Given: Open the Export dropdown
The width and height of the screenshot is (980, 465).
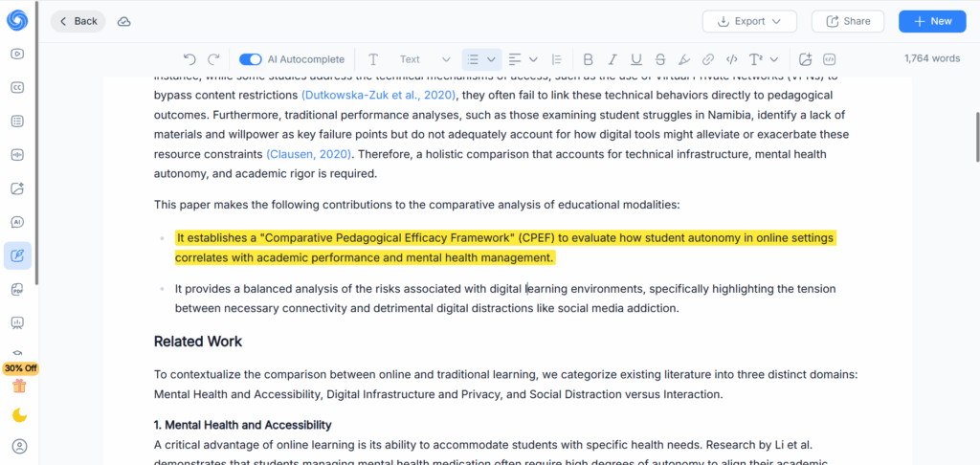Looking at the screenshot, I should pos(749,21).
